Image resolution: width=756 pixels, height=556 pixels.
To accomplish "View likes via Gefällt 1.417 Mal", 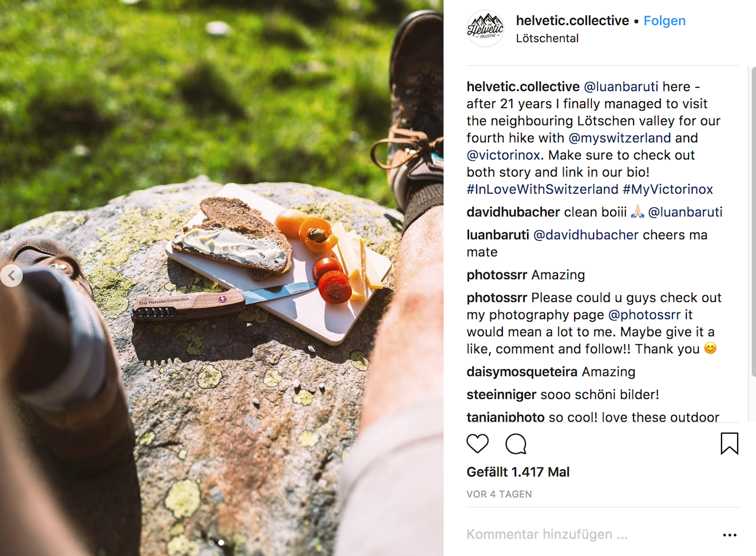I will coord(518,472).
